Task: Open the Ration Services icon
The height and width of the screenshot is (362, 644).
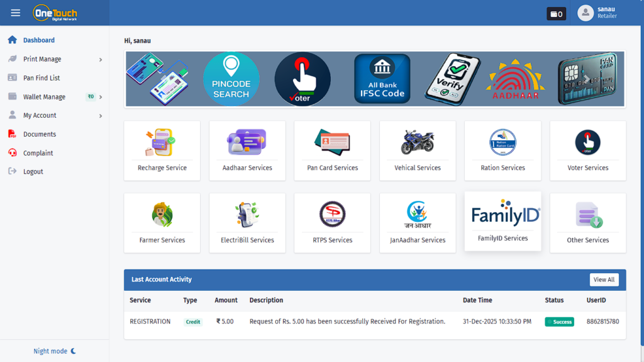Action: coord(502,142)
